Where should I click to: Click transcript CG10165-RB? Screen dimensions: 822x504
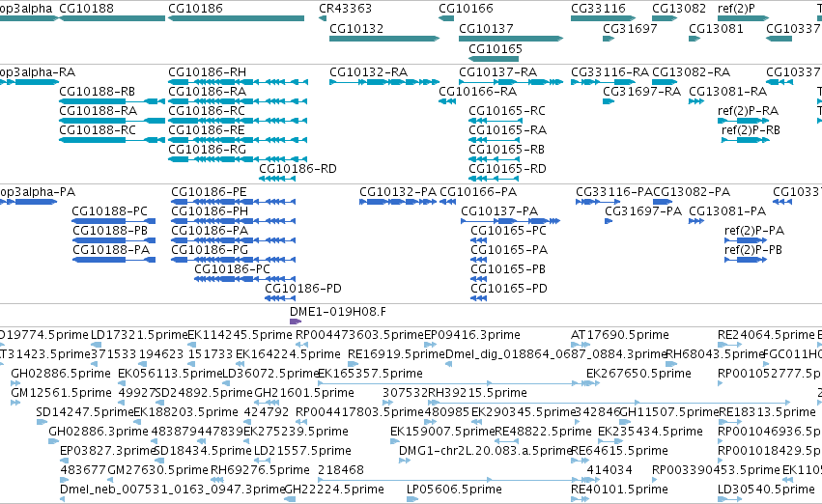pos(506,150)
